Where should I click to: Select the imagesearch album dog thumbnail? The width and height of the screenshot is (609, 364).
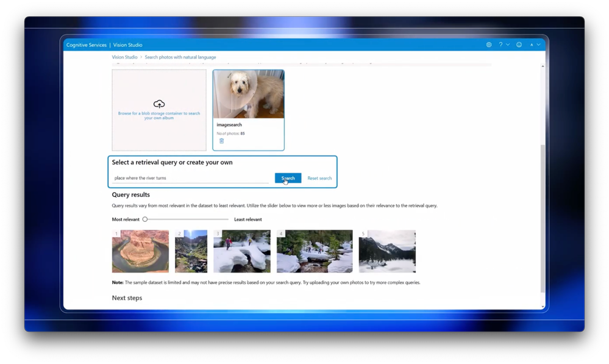(249, 95)
